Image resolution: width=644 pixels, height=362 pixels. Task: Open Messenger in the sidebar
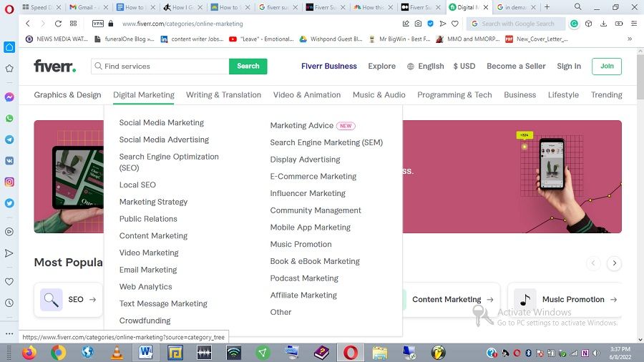click(9, 97)
